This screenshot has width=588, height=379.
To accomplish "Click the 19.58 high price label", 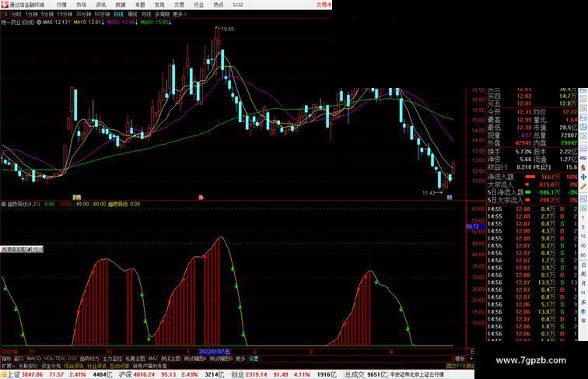I will tap(227, 29).
